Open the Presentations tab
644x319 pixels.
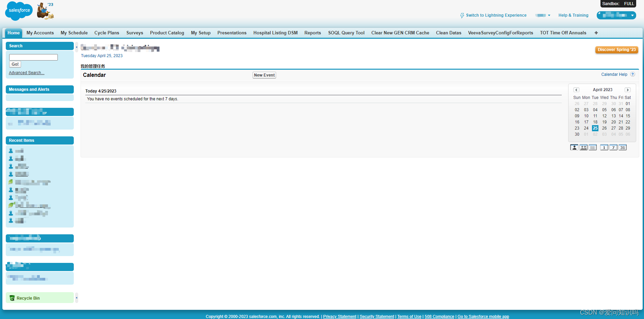[232, 33]
